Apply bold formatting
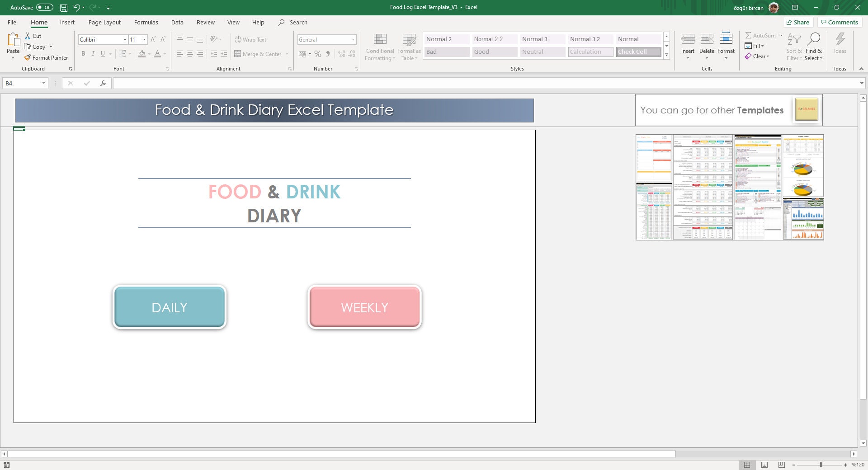868x470 pixels. coord(83,53)
